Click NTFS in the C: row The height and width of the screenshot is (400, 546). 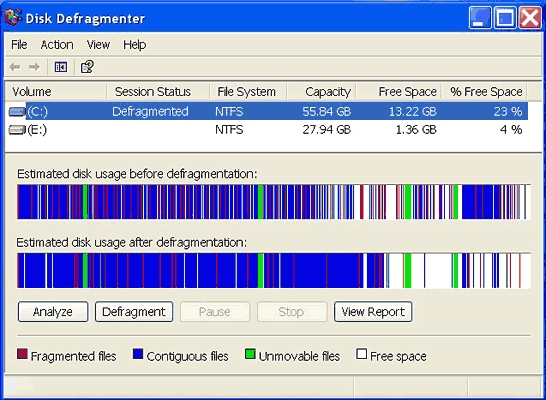coord(229,111)
